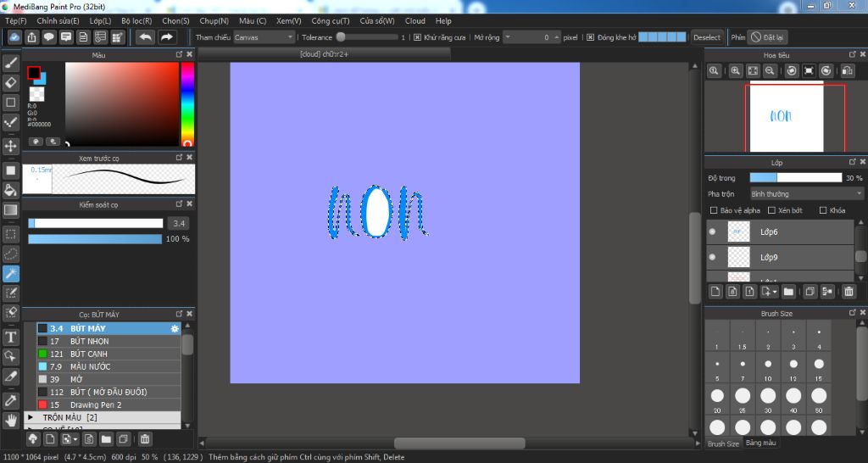868x463 pixels.
Task: Select the Text tool
Action: [10, 337]
